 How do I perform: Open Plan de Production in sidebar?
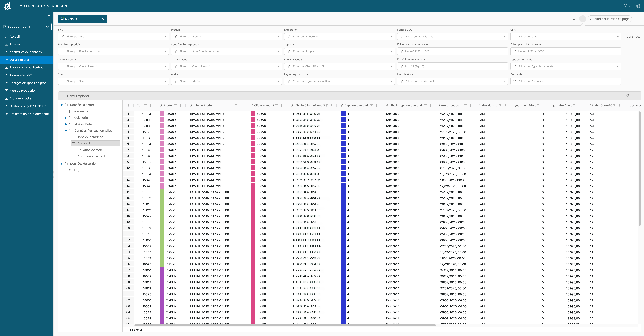pos(26,90)
